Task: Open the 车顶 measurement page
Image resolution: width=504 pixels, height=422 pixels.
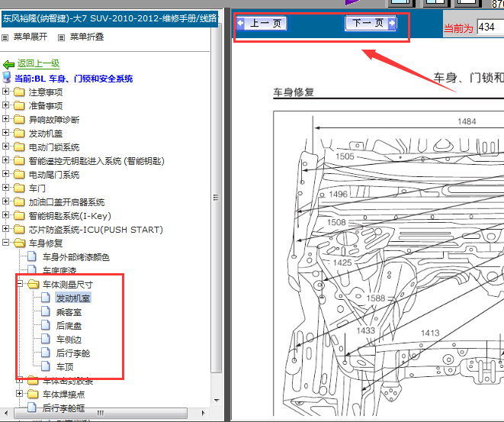Action: pos(65,367)
